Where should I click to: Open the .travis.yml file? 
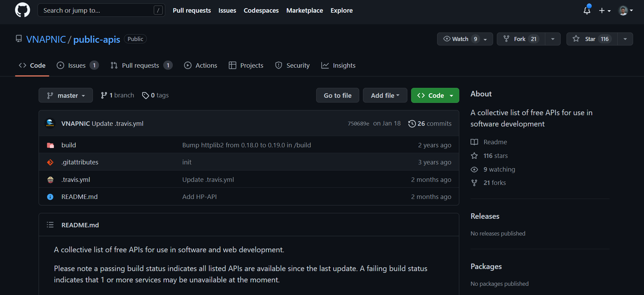pos(76,179)
